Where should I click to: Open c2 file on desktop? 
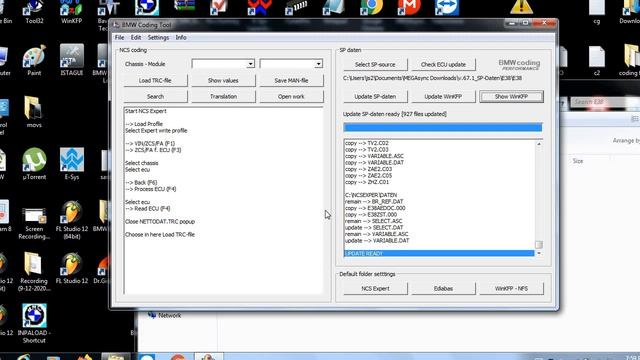pyautogui.click(x=597, y=60)
